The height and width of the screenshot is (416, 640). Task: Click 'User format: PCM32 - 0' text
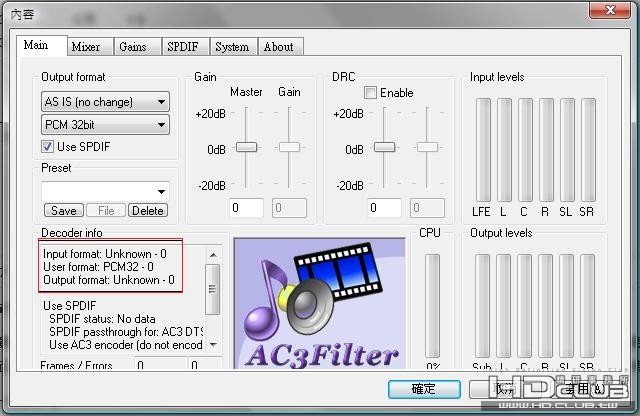[98, 267]
